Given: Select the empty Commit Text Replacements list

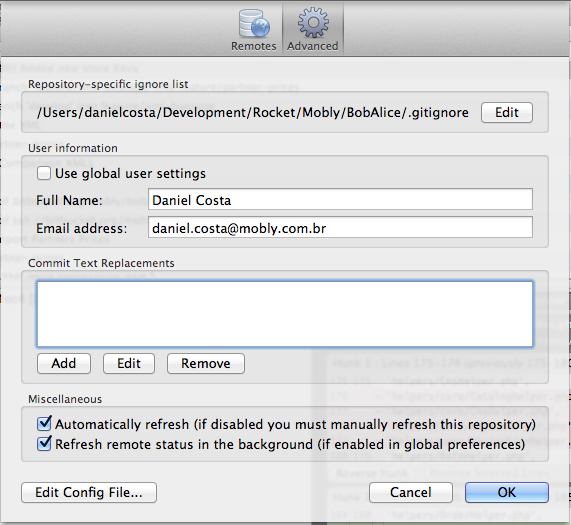Looking at the screenshot, I should tap(285, 314).
